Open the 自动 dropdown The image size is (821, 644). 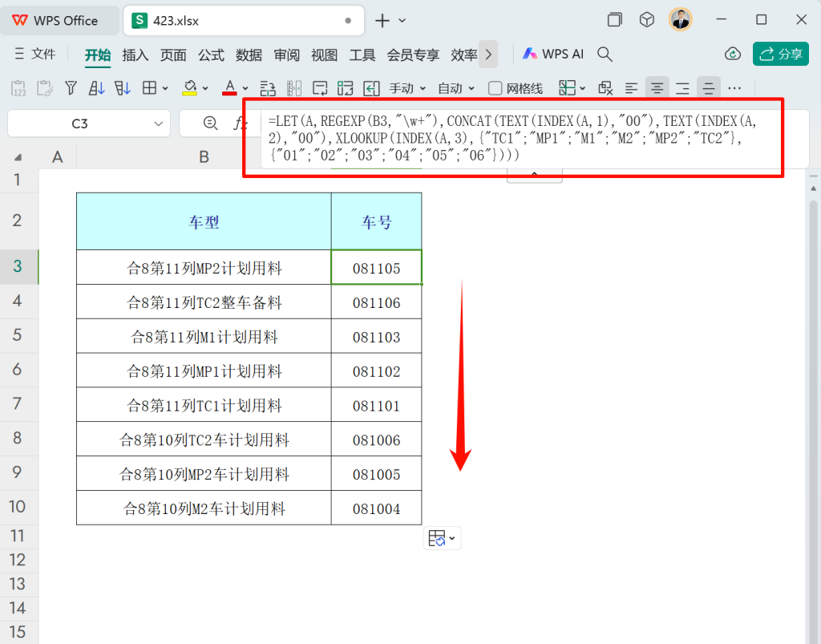(x=456, y=88)
